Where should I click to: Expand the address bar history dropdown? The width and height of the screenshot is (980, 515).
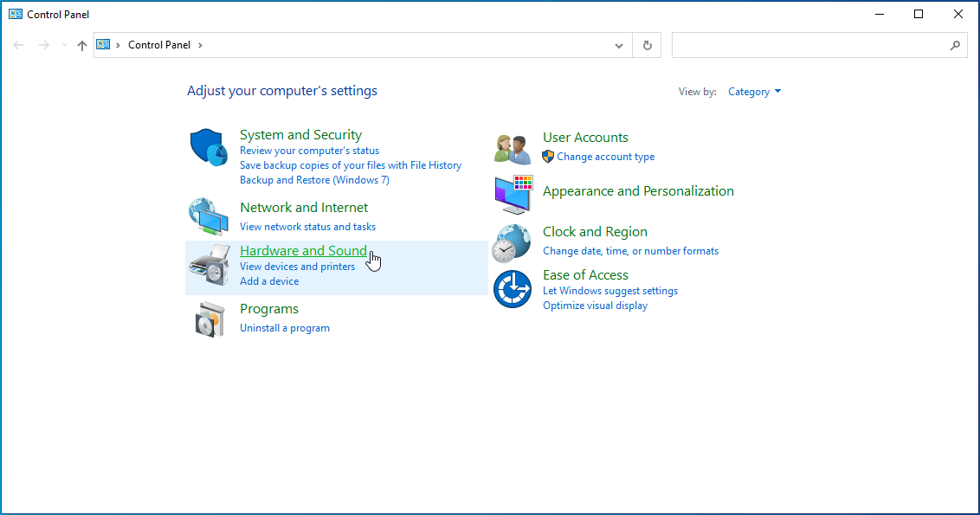tap(619, 45)
